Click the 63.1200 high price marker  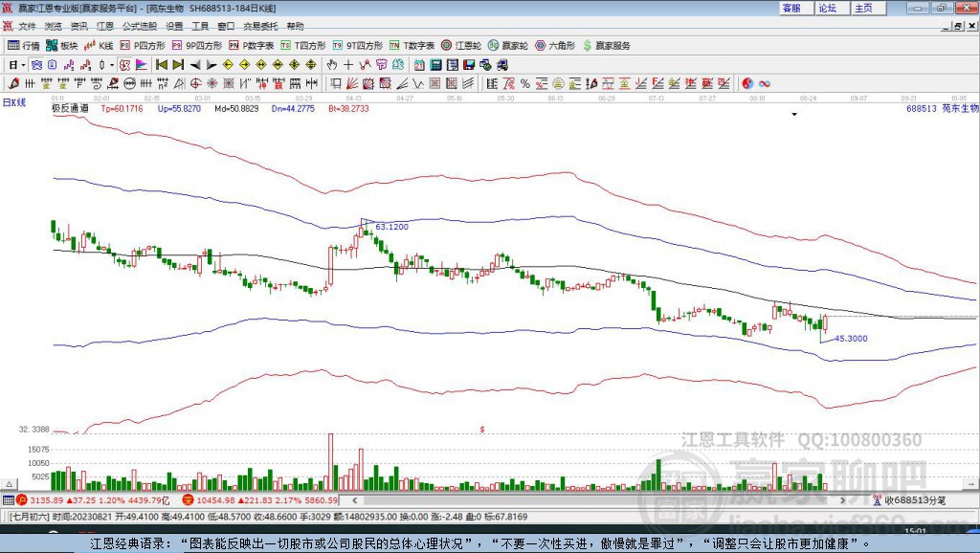[x=391, y=227]
